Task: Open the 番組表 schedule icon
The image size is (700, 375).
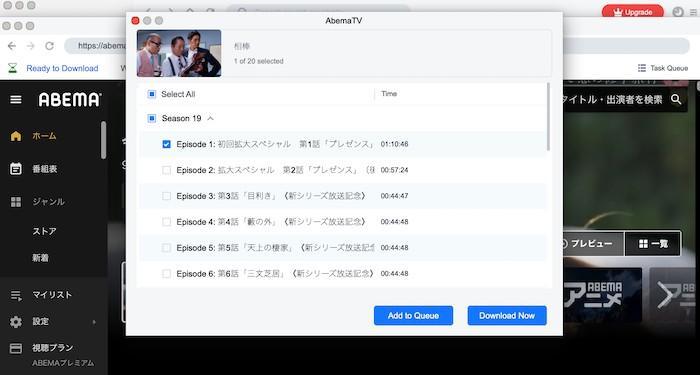Action: point(16,169)
